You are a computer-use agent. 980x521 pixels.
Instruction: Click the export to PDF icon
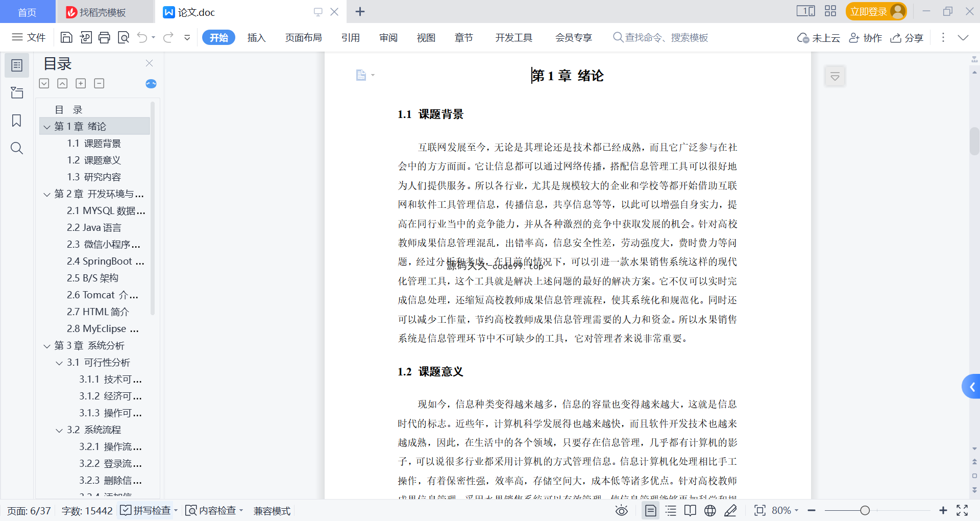(x=86, y=37)
